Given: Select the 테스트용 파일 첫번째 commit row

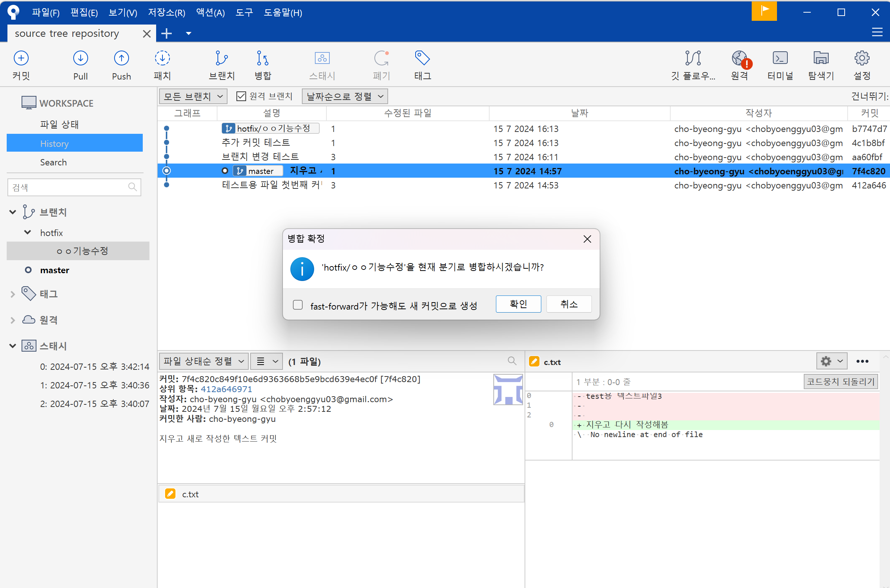Looking at the screenshot, I should coord(523,185).
